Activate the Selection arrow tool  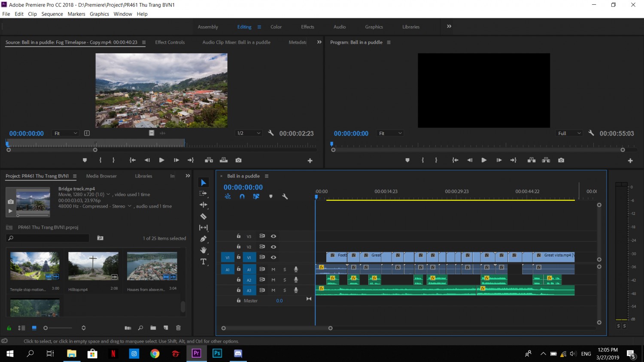[204, 183]
